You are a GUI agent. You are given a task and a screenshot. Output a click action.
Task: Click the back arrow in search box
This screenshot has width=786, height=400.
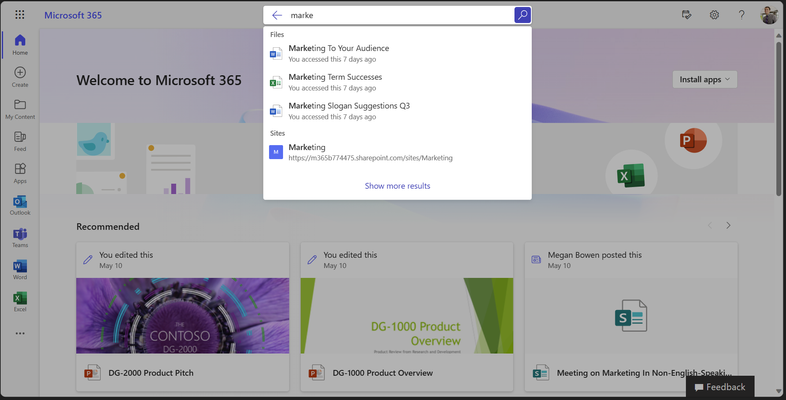coord(277,15)
